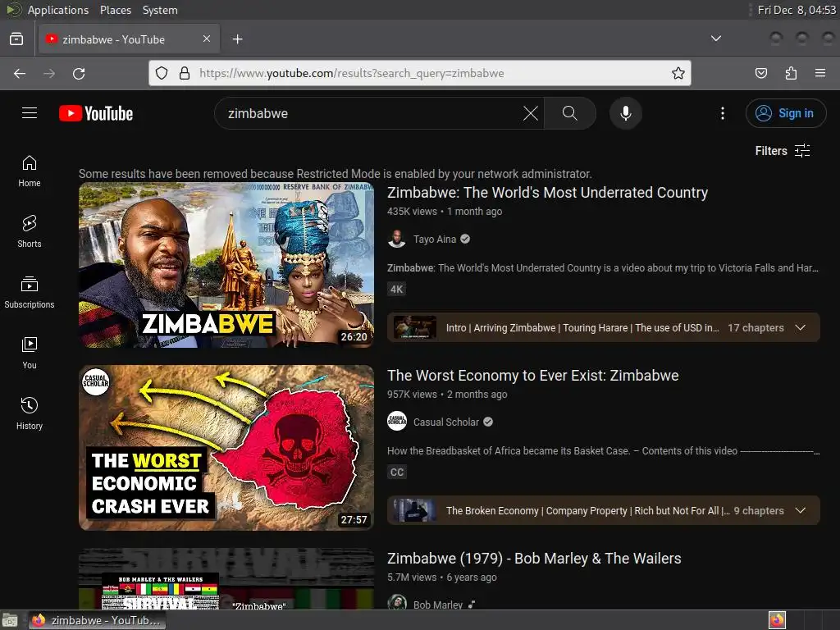This screenshot has height=630, width=840.
Task: Open the search Filters panel
Action: pyautogui.click(x=783, y=151)
